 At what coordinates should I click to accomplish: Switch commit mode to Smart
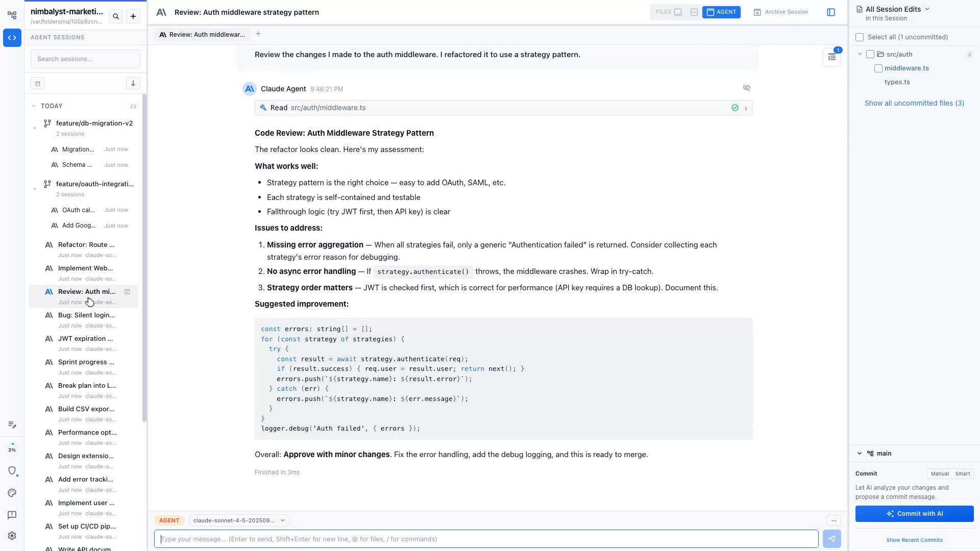[x=963, y=473]
